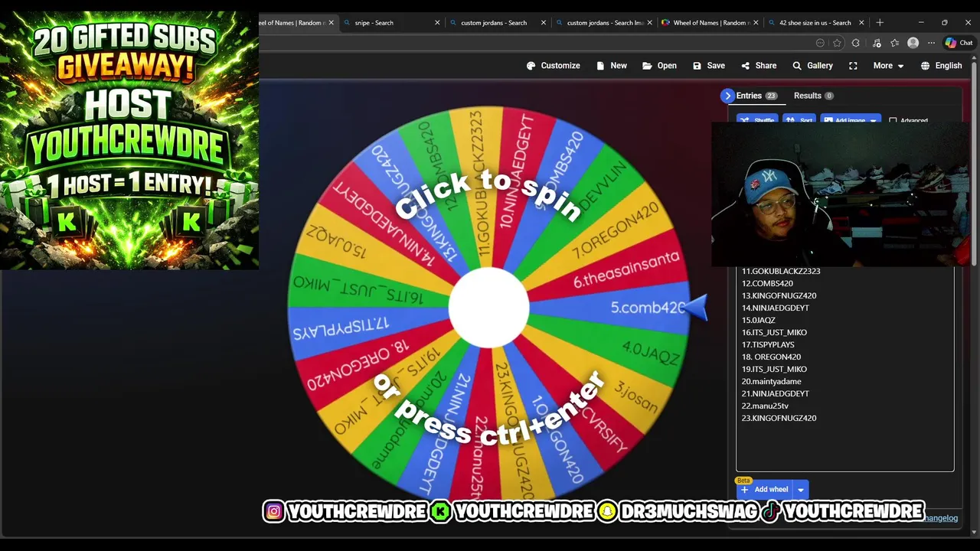Collapse entries panel with blue arrow

coord(727,96)
